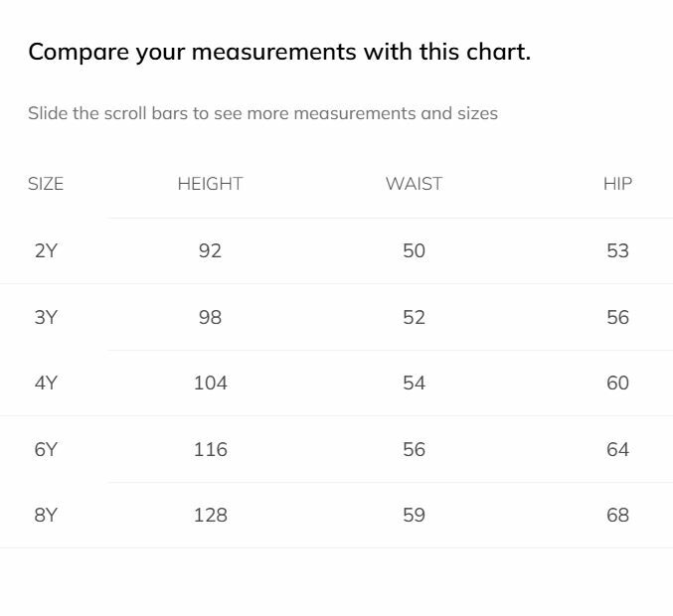673x616 pixels.
Task: Click height value 128 for 8Y
Action: pyautogui.click(x=210, y=515)
